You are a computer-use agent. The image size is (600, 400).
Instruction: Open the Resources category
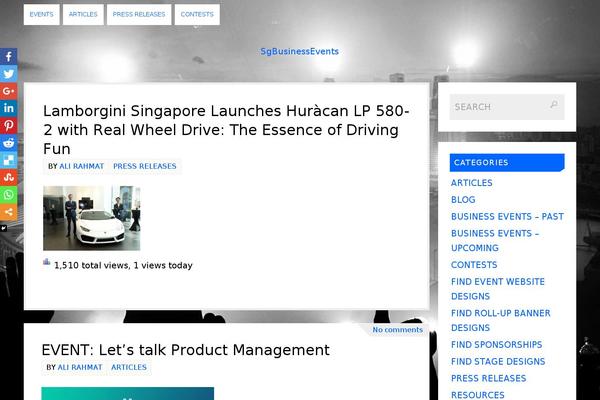478,395
